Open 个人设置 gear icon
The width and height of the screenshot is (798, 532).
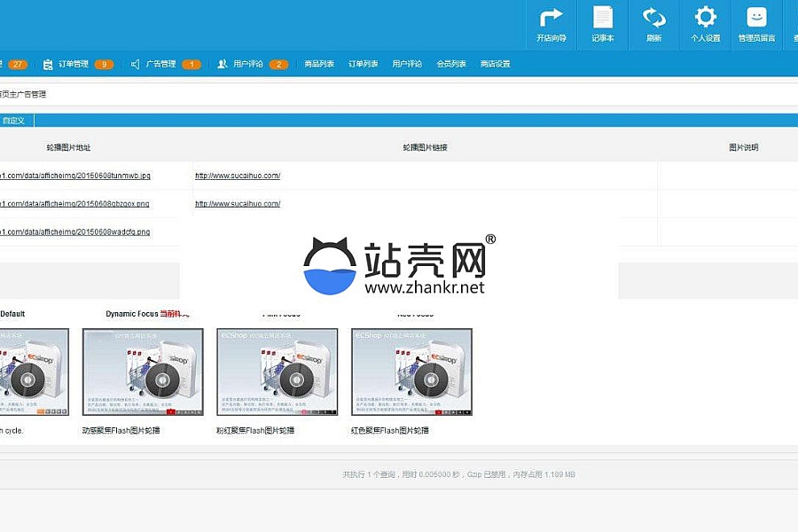(x=706, y=17)
